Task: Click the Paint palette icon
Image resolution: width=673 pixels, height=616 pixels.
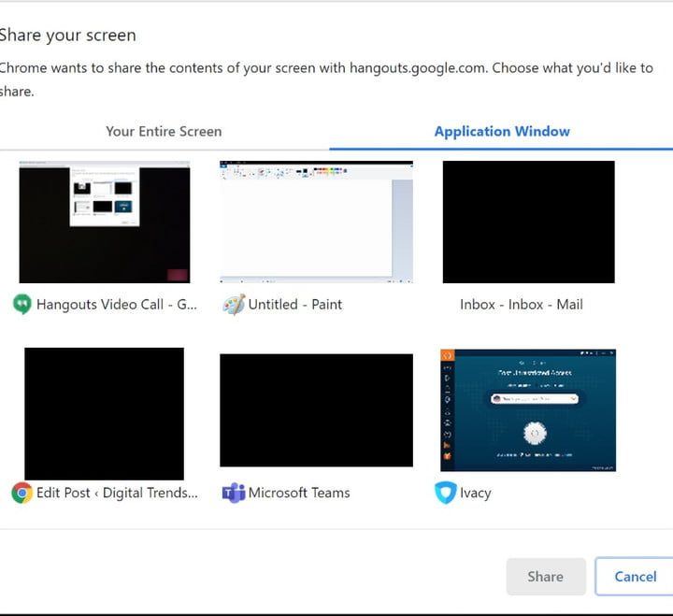Action: [234, 305]
